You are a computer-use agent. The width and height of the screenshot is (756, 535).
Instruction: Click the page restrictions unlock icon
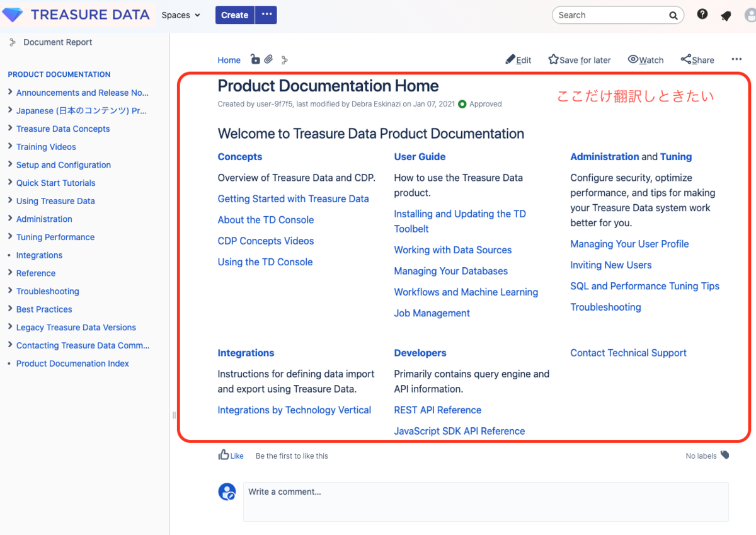[x=255, y=59]
